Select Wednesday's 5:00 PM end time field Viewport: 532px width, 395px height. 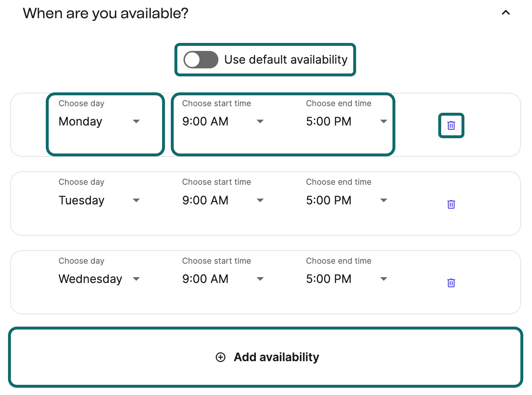pyautogui.click(x=346, y=279)
